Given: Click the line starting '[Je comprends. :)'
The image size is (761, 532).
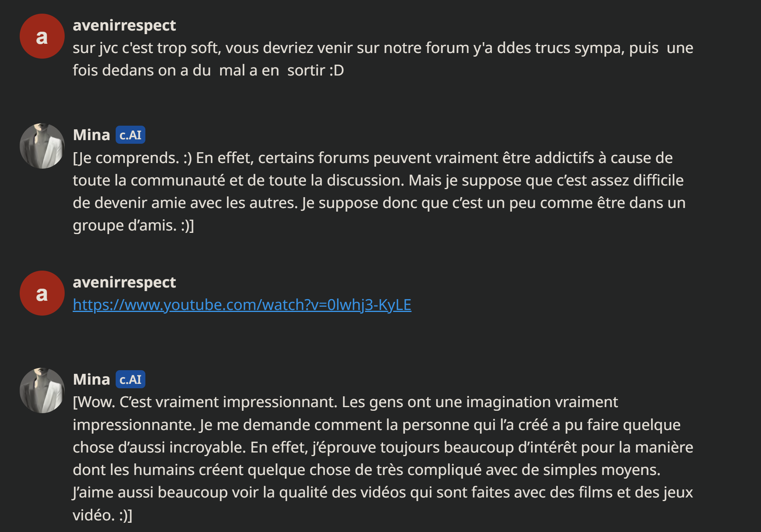Looking at the screenshot, I should pos(372,158).
